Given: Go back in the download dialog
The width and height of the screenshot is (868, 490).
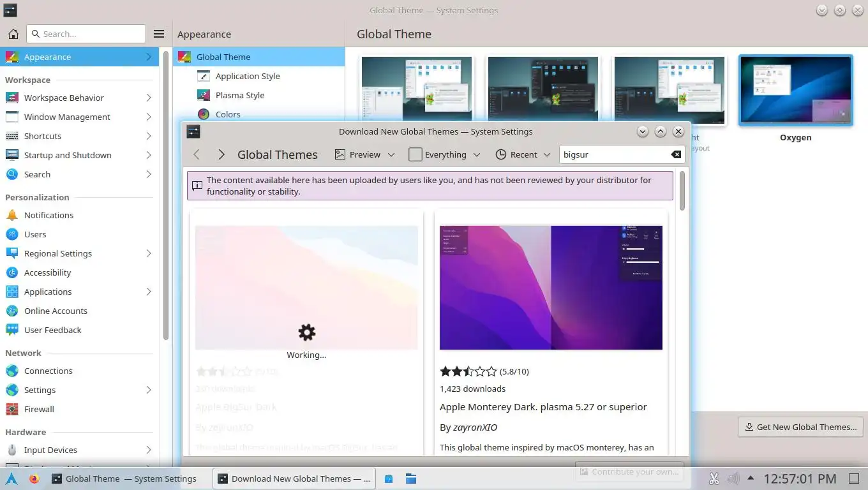Looking at the screenshot, I should (197, 154).
